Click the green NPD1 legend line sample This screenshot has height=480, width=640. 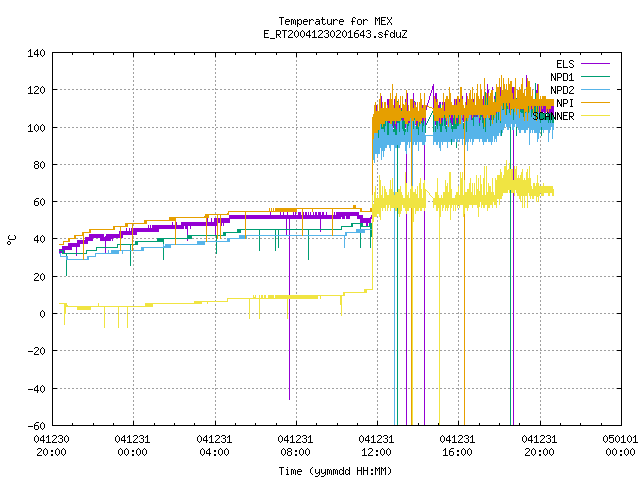pos(596,77)
